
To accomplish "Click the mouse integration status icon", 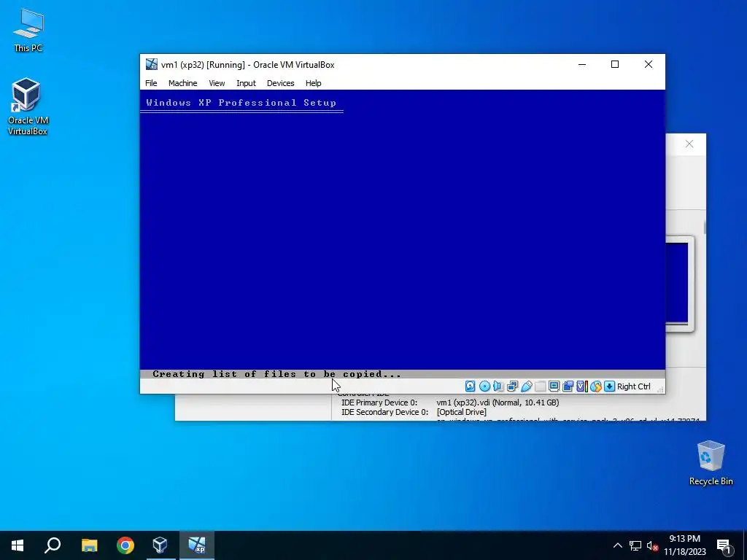I will [595, 386].
